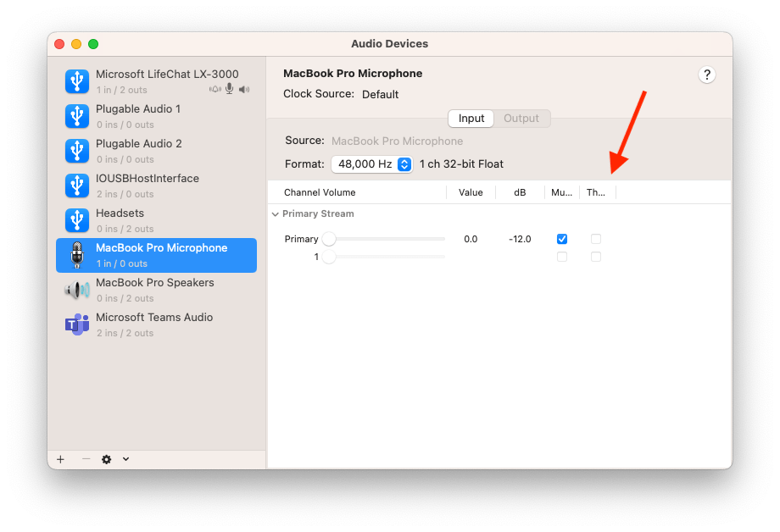Select the MacBook Pro Speakers speaker icon
The height and width of the screenshot is (532, 780).
pos(77,290)
